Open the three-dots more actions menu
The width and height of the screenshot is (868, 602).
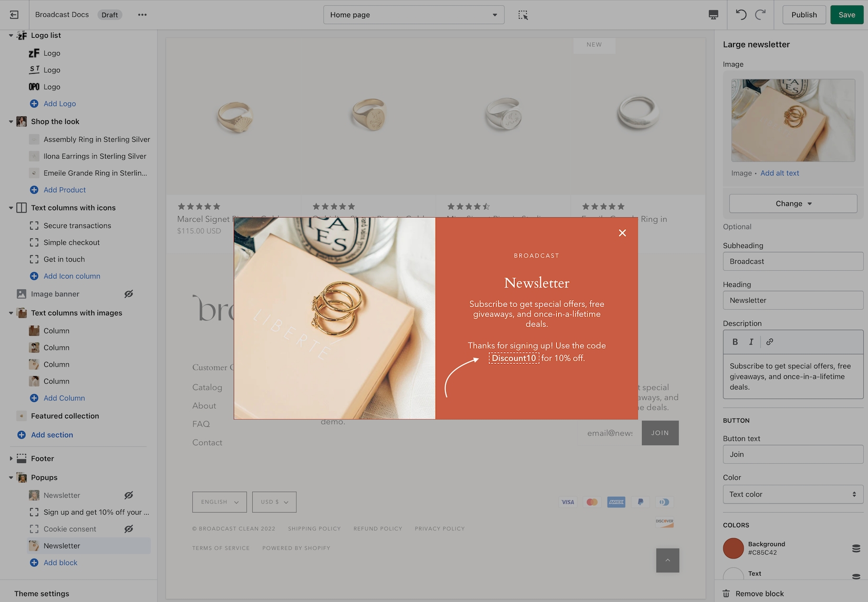tap(142, 15)
